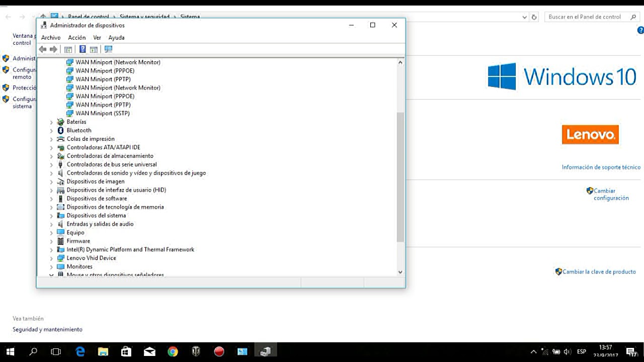The image size is (644, 362).
Task: Click the Bluetooth category icon
Action: 61,130
